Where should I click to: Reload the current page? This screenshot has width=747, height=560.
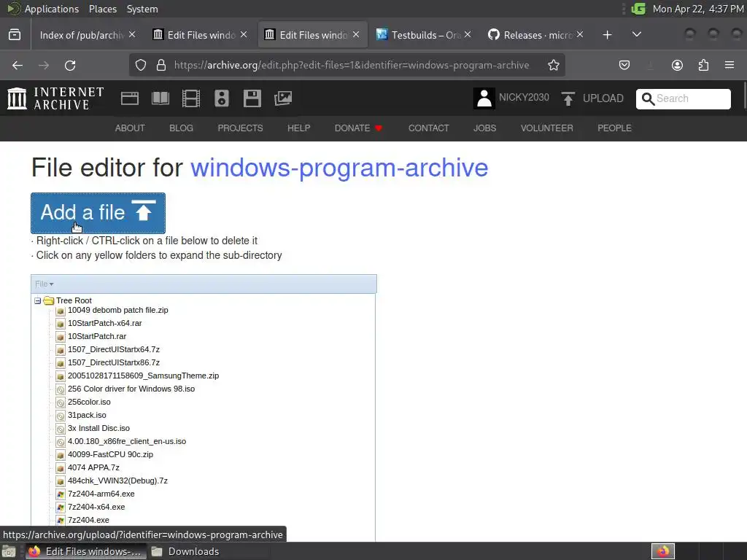coord(70,65)
